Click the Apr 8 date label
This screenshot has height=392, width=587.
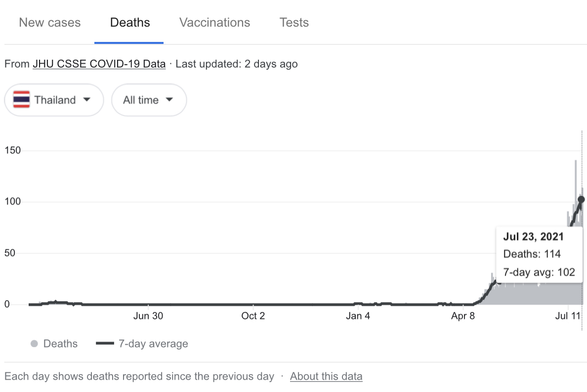[463, 316]
